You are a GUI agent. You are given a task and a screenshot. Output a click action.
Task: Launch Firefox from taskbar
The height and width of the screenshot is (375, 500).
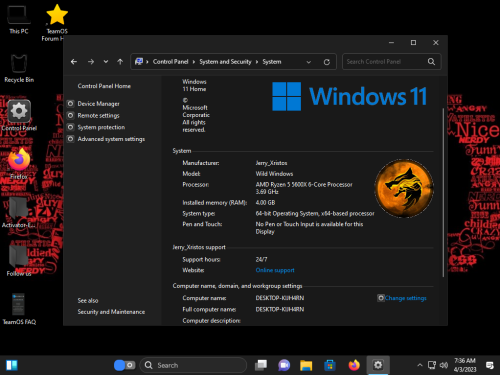pos(354,365)
